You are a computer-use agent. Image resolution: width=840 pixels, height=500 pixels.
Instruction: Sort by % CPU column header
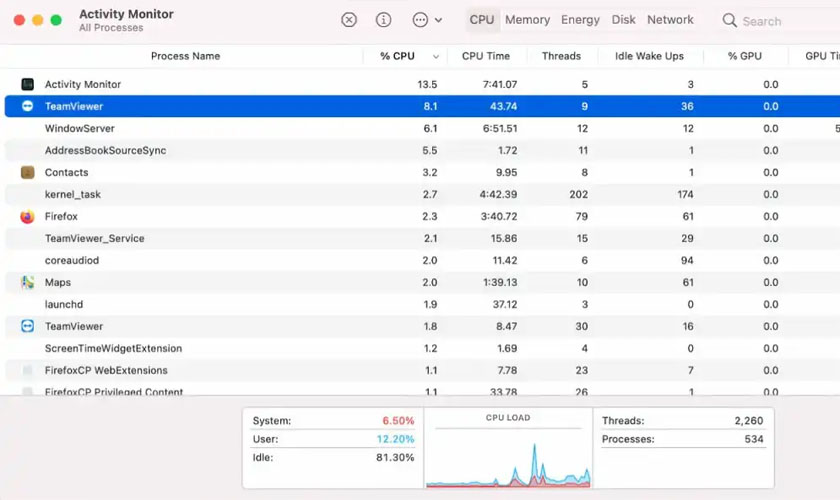[397, 56]
